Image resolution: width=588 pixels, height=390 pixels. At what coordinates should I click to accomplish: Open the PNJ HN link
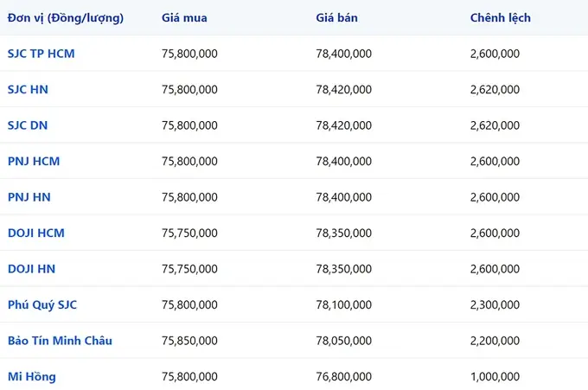point(29,197)
